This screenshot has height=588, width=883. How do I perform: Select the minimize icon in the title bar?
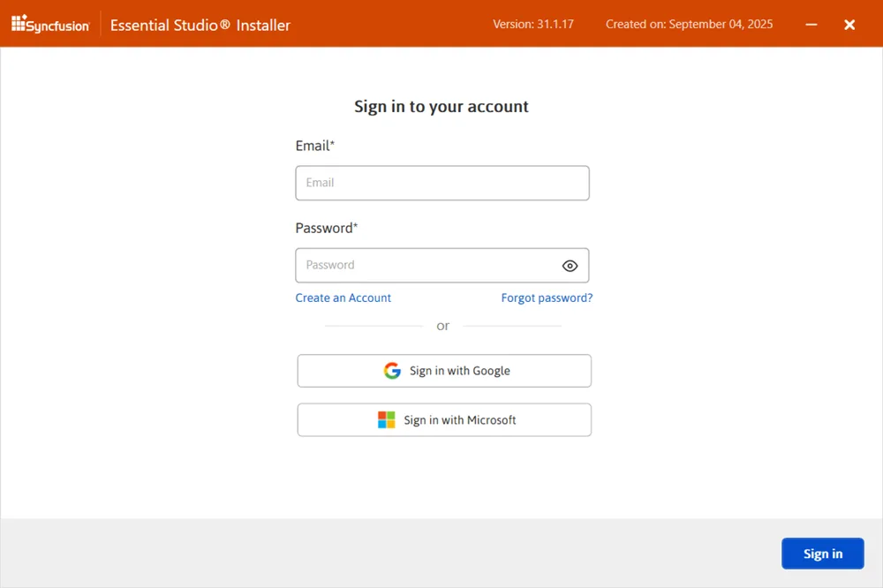811,25
